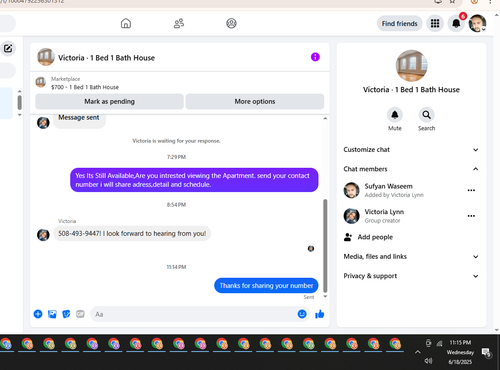The image size is (500, 370).
Task: Open Windows notification center icon
Action: point(486,353)
